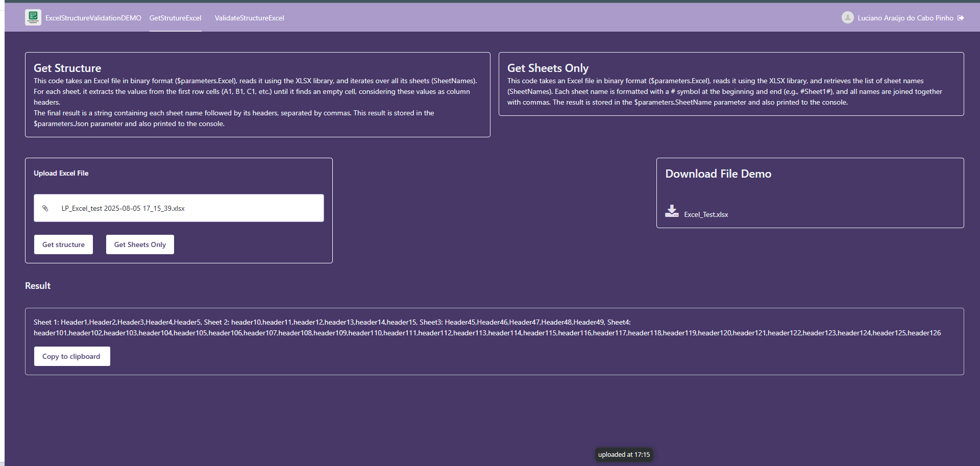Click the Get Sheets Only heading
Viewport: 980px width, 466px height.
(548, 68)
